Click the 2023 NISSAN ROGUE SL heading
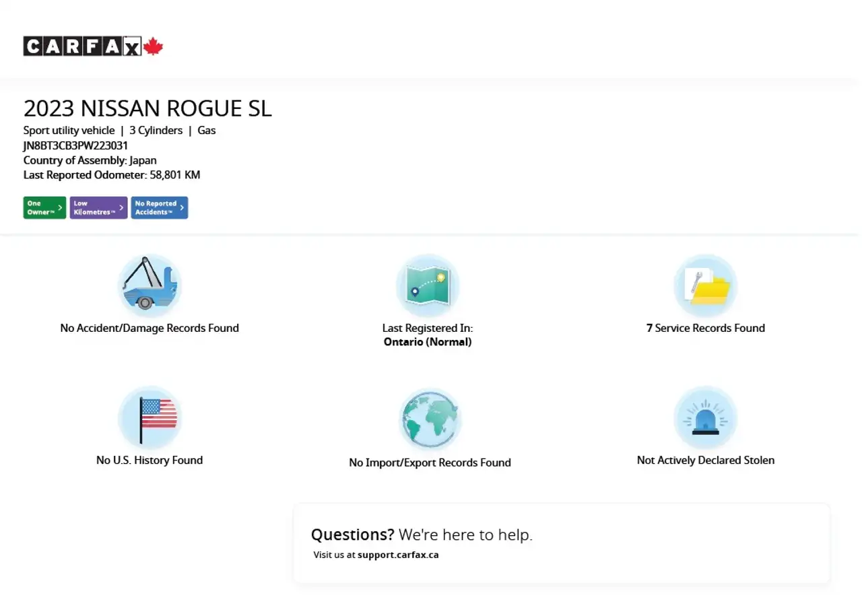This screenshot has width=862, height=616. tap(147, 108)
